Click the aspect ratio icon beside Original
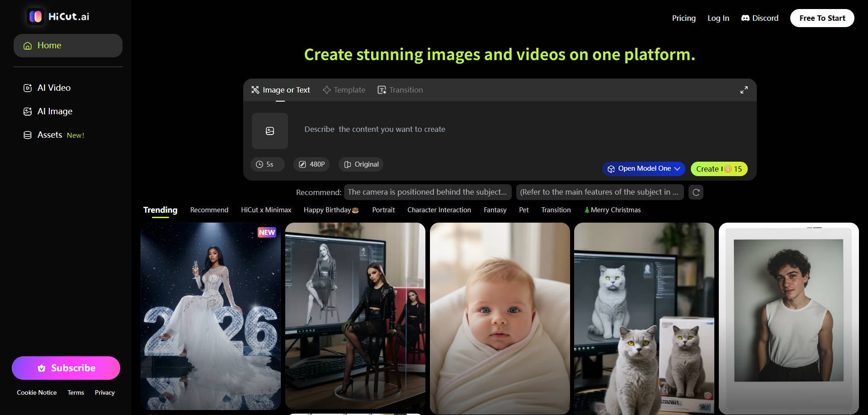Image resolution: width=868 pixels, height=415 pixels. [348, 164]
